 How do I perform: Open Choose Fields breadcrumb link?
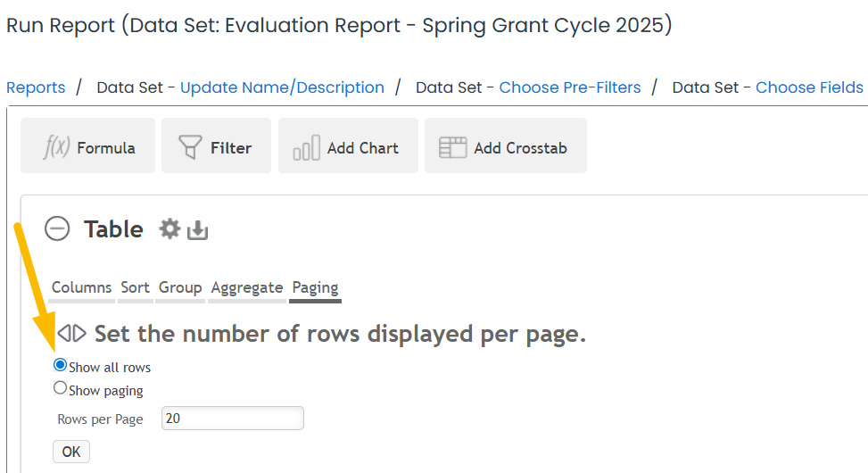coord(809,87)
